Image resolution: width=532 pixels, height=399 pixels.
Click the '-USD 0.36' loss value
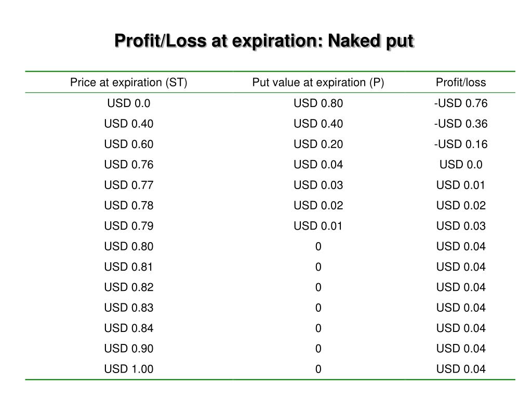coord(461,124)
